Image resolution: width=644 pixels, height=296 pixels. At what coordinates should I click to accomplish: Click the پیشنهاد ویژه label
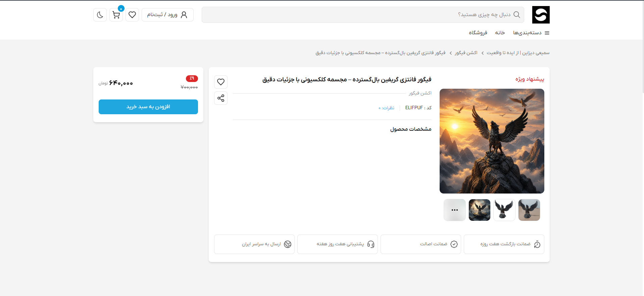click(530, 79)
